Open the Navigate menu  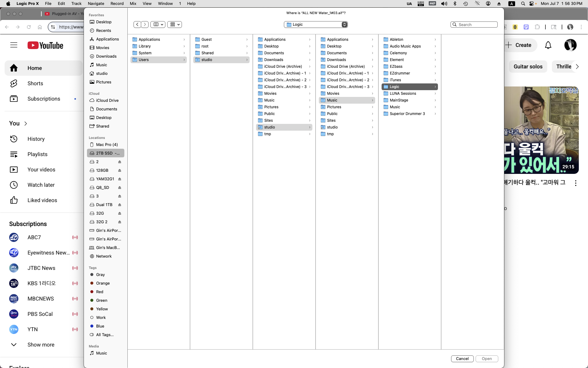pyautogui.click(x=96, y=4)
